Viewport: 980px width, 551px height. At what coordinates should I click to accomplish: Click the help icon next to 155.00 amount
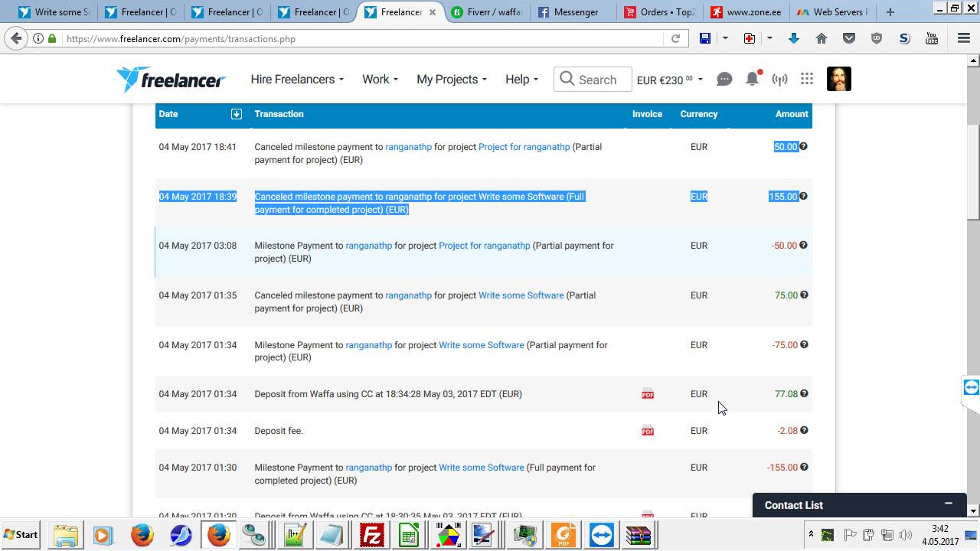tap(803, 196)
